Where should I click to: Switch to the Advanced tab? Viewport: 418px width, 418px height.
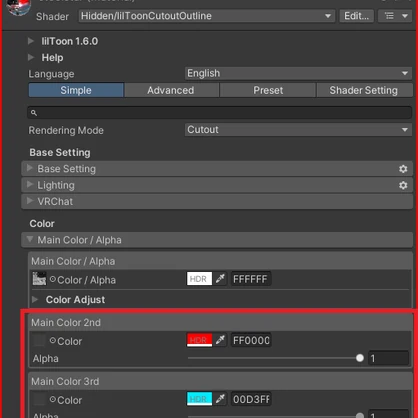point(171,90)
